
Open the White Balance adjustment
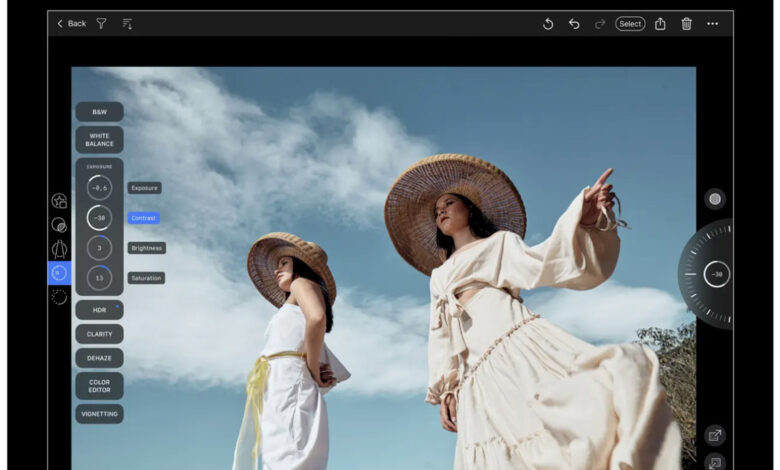99,140
